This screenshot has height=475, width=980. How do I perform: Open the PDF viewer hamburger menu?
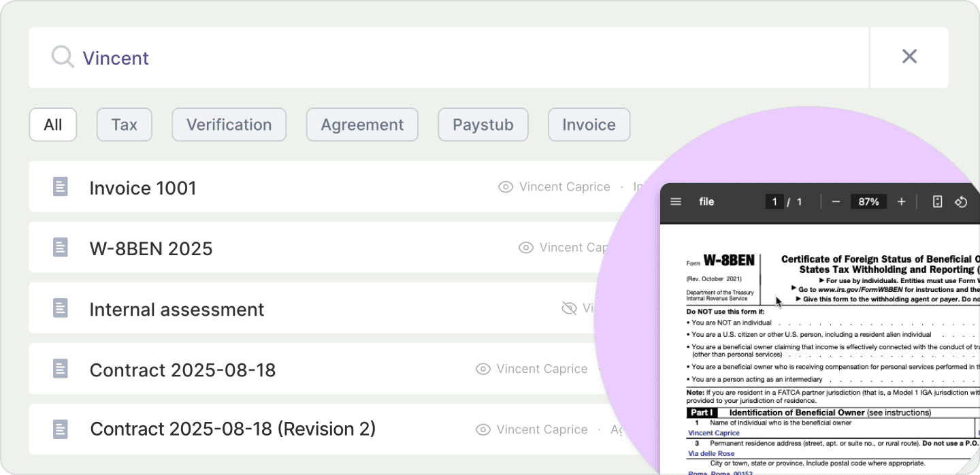click(x=675, y=201)
